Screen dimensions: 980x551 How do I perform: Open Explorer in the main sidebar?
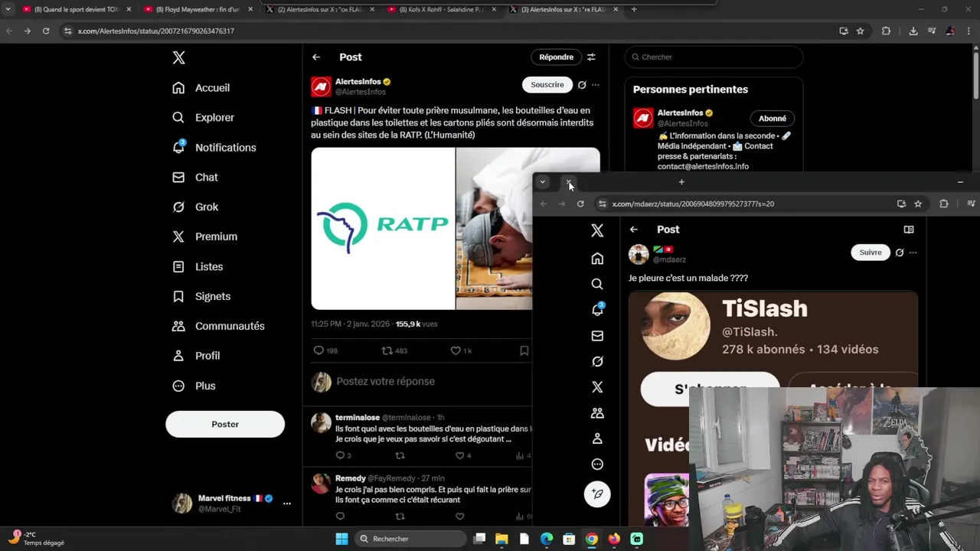point(204,118)
